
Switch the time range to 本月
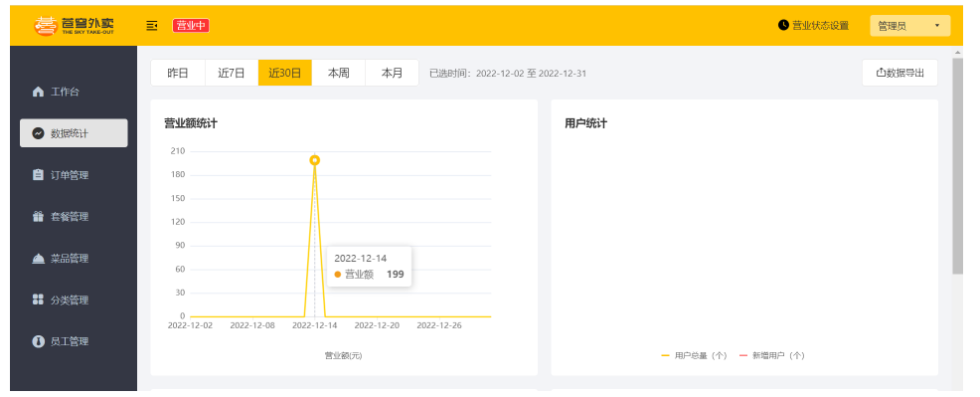[392, 74]
